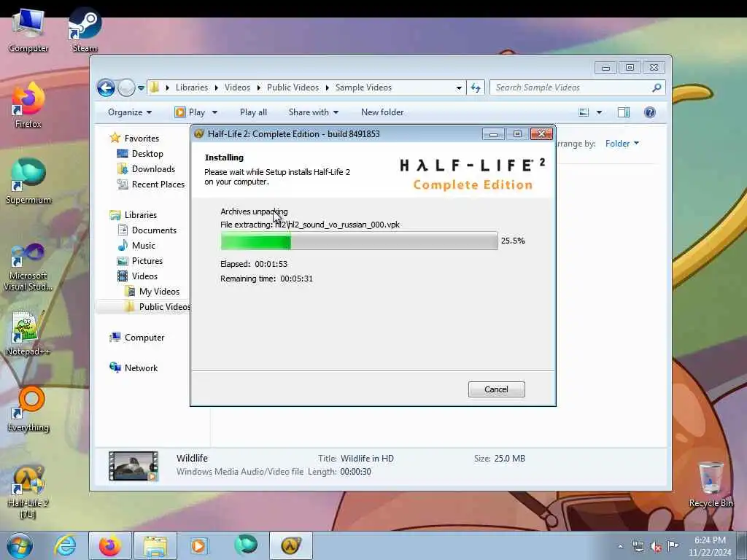Select Public Videos in the address breadcrumb
Viewport: 747px width, 560px height.
tap(293, 87)
